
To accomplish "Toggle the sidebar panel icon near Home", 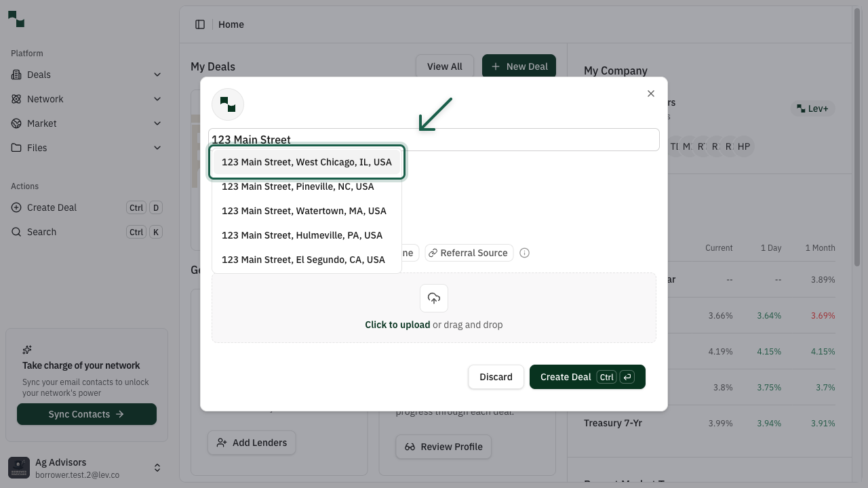I will coord(200,24).
